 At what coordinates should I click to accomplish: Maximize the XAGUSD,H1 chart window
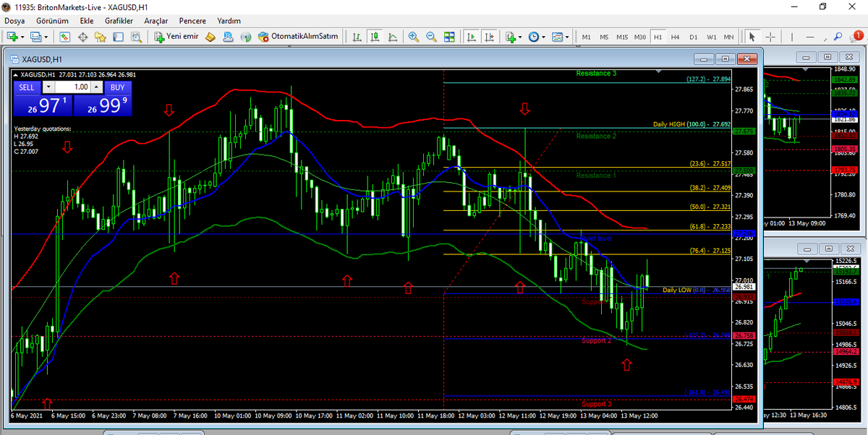point(726,59)
